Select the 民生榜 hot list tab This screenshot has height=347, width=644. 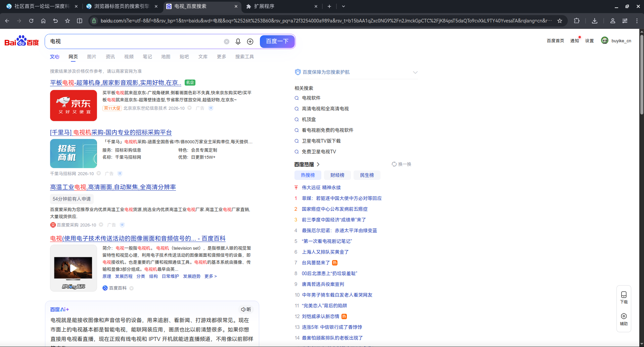pyautogui.click(x=367, y=175)
